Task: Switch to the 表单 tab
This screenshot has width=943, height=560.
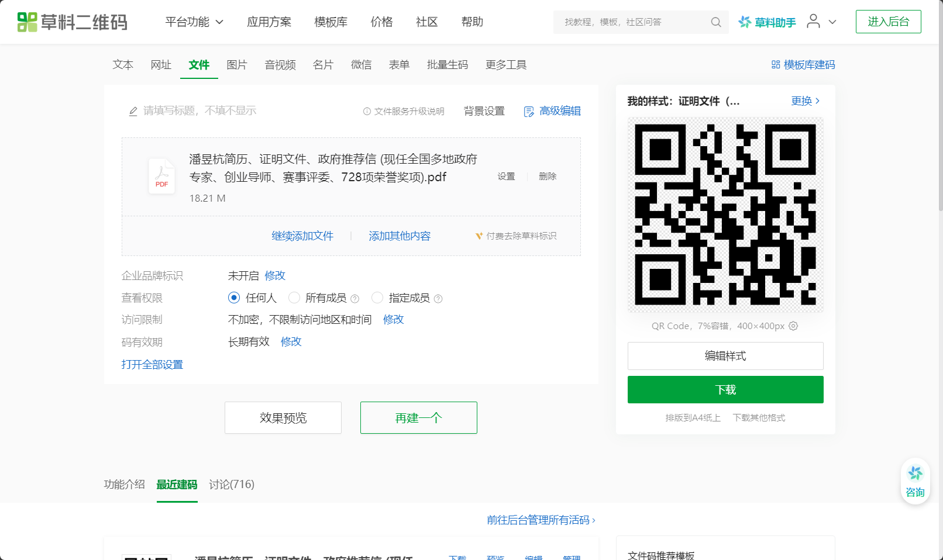Action: pos(400,65)
